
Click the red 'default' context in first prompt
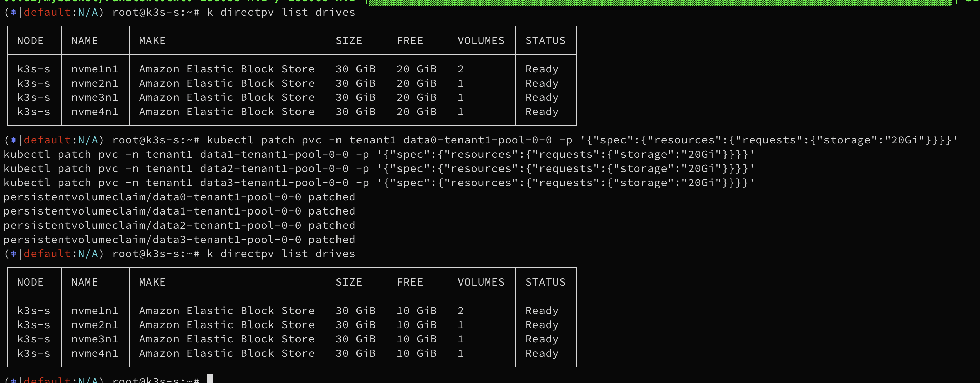47,12
